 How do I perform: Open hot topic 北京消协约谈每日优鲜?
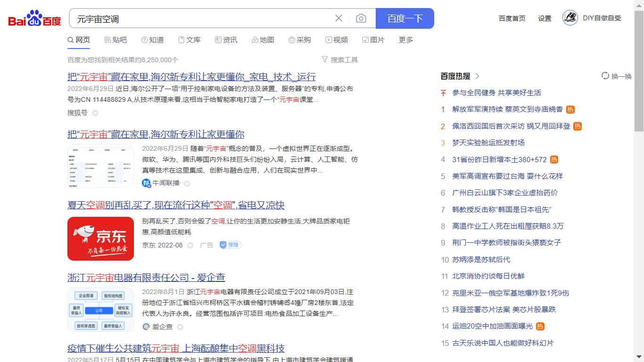point(488,276)
